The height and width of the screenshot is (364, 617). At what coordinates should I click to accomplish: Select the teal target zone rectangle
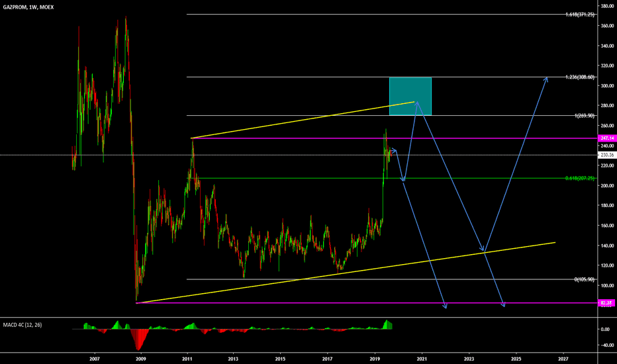click(410, 97)
